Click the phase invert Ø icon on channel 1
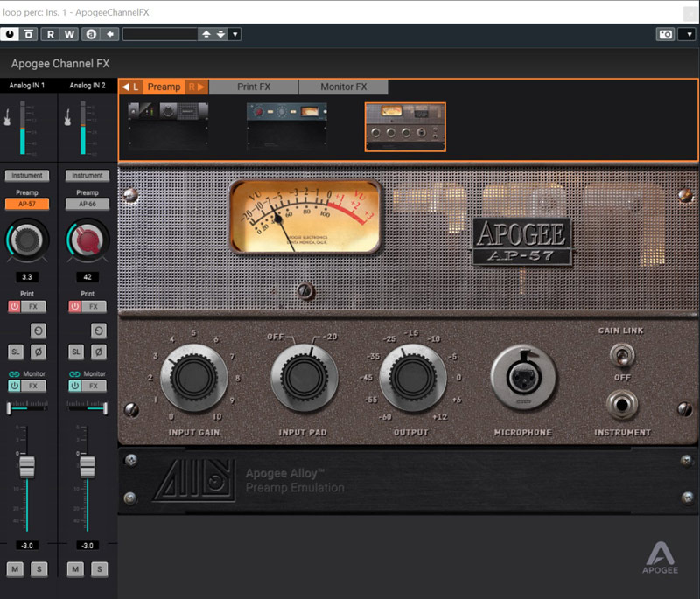The width and height of the screenshot is (700, 599). click(38, 352)
